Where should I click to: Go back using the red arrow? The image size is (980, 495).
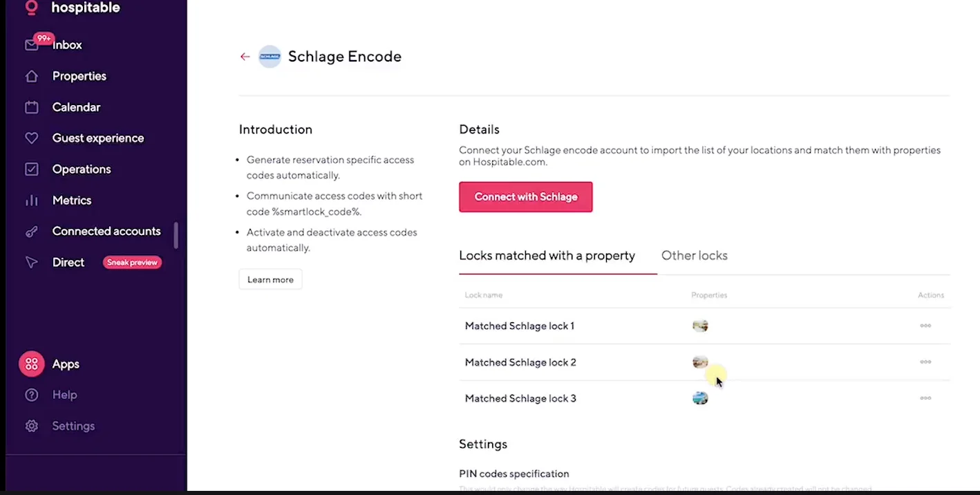(x=245, y=57)
